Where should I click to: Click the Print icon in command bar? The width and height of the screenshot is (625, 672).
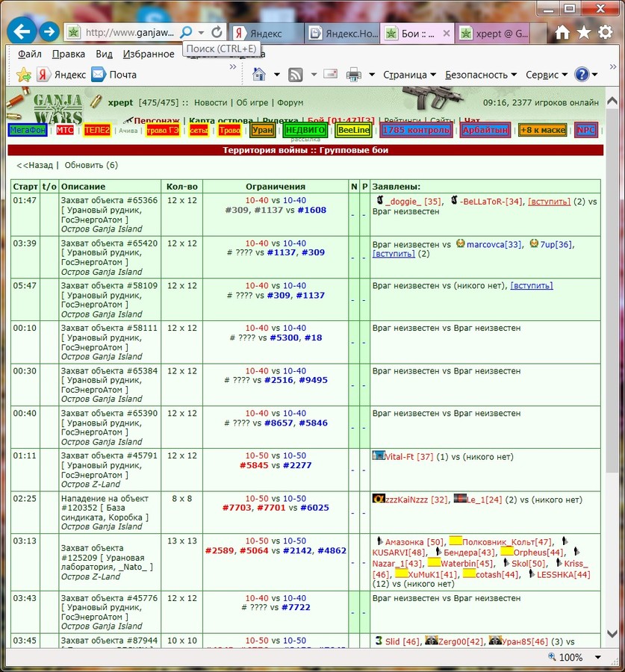click(354, 75)
